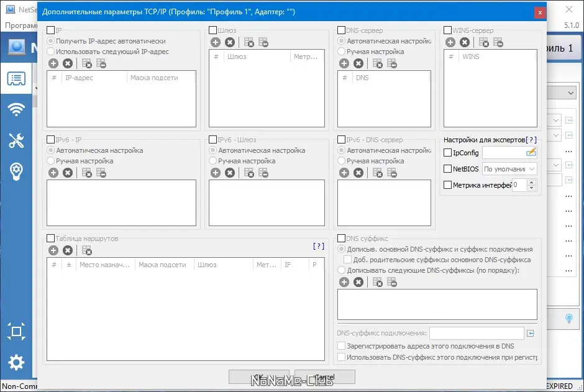This screenshot has height=392, width=584.
Task: Enable the IPv6 - IP checkbox
Action: (x=51, y=140)
